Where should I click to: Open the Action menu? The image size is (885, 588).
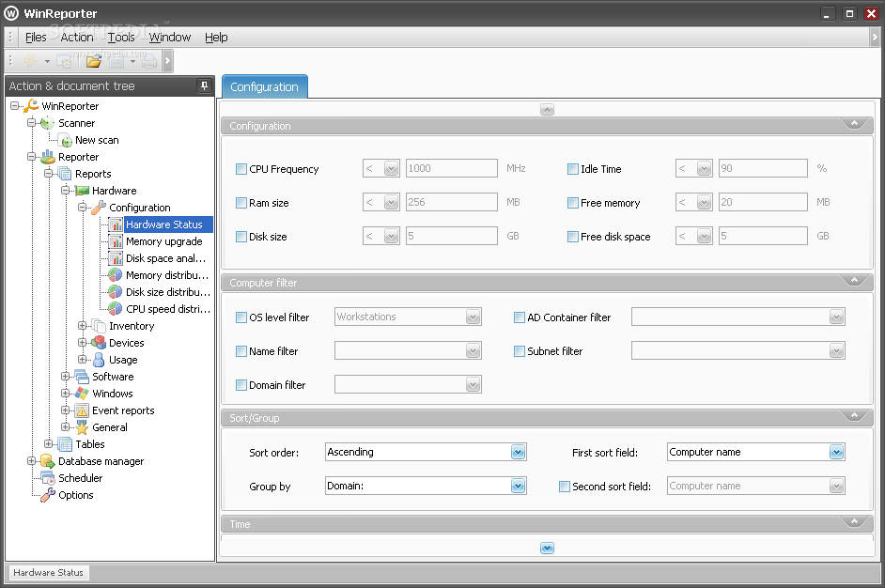tap(77, 38)
